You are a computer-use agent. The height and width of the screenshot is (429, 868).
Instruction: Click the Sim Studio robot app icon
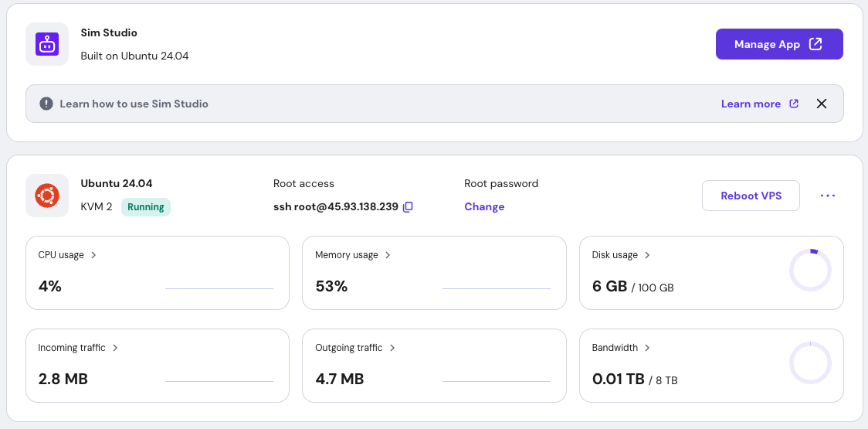click(x=47, y=44)
